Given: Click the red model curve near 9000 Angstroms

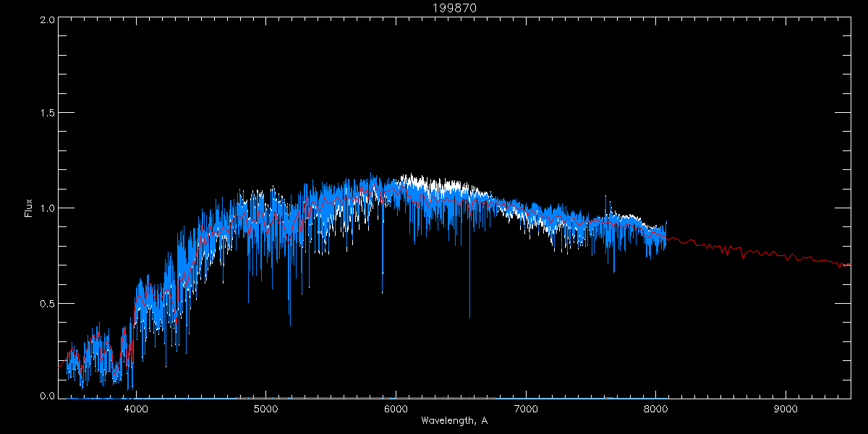Looking at the screenshot, I should (x=786, y=255).
